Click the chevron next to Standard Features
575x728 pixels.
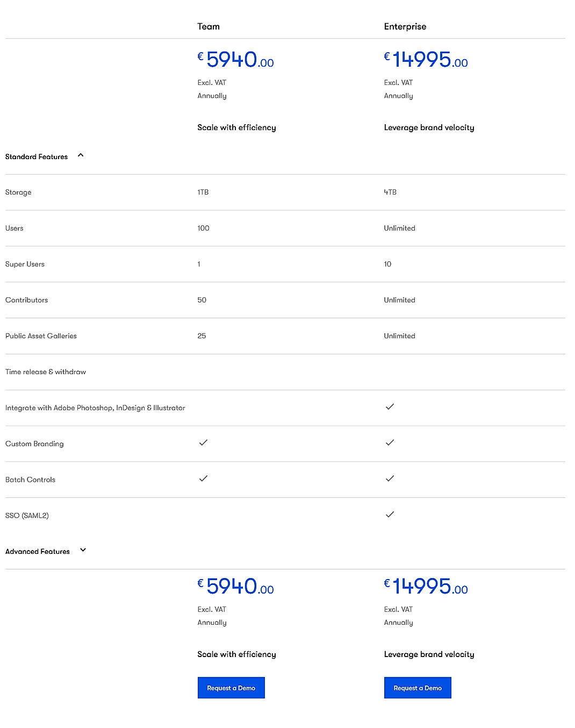(81, 155)
